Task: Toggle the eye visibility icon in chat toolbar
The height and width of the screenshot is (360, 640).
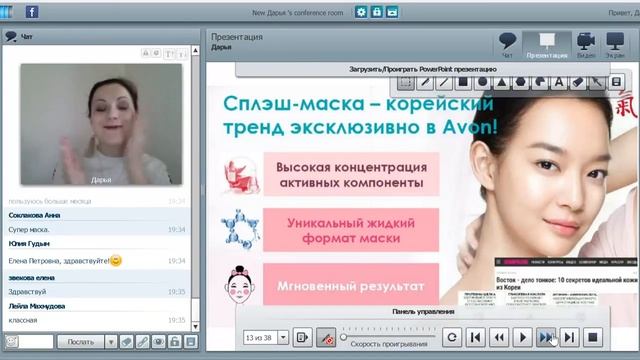Action: tap(158, 342)
